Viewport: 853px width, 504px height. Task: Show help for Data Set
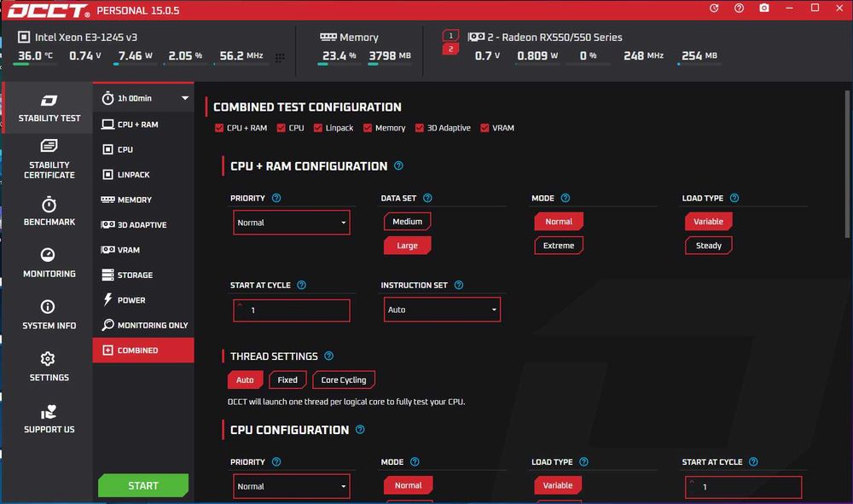click(x=427, y=198)
